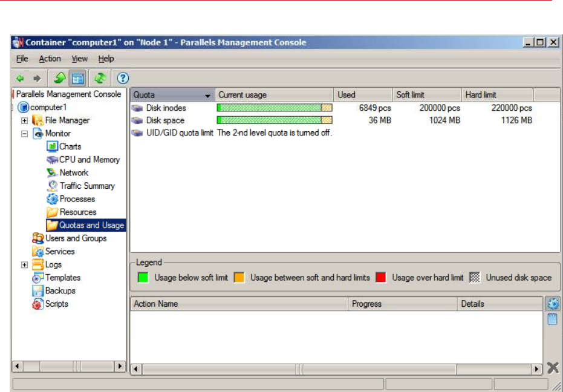This screenshot has height=392, width=563.
Task: Click the Soft limit column header
Action: (x=427, y=95)
